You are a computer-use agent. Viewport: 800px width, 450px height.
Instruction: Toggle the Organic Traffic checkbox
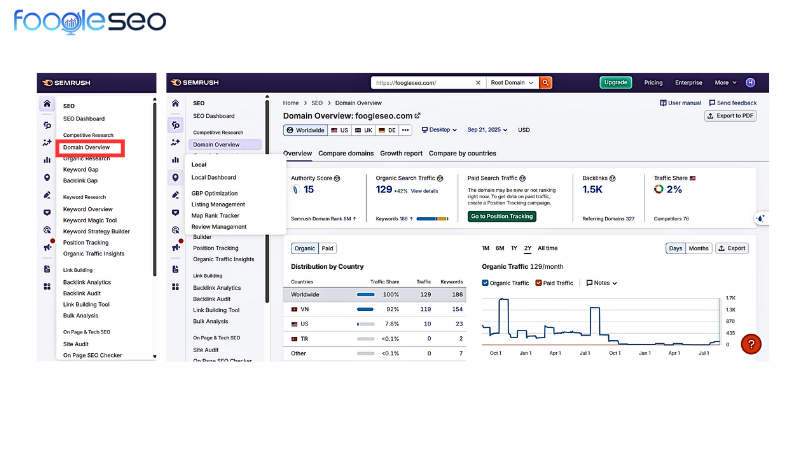tap(486, 283)
